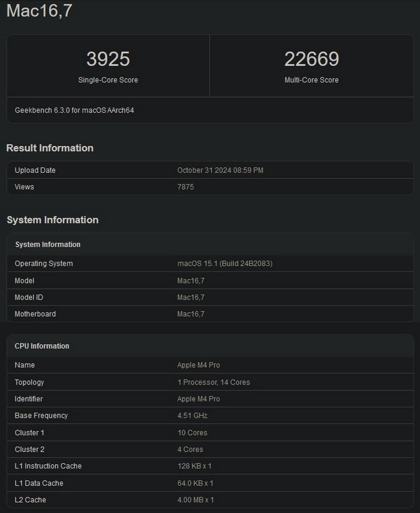Click the 3925 single-core score value
Screen dimensions: 420x513
(x=108, y=59)
